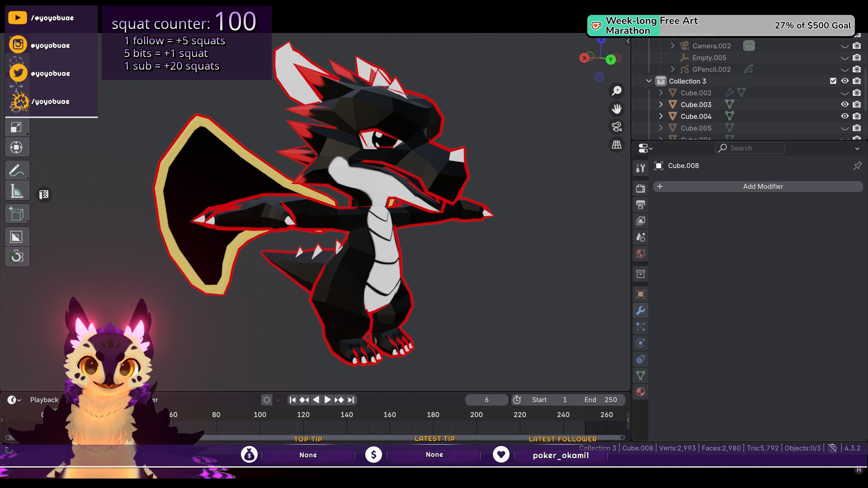Click the hand pan view icon
This screenshot has height=488, width=868.
(x=617, y=109)
